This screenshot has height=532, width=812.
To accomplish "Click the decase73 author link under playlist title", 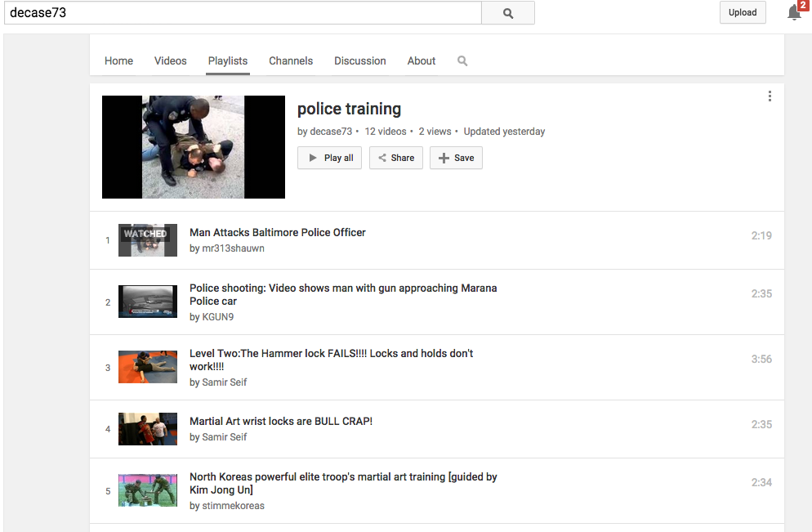I will [x=331, y=132].
